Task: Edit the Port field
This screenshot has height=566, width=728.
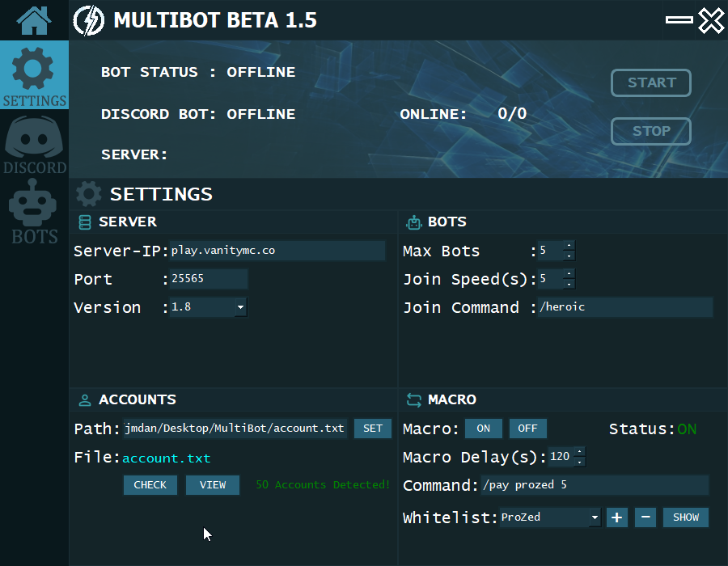Action: tap(209, 279)
